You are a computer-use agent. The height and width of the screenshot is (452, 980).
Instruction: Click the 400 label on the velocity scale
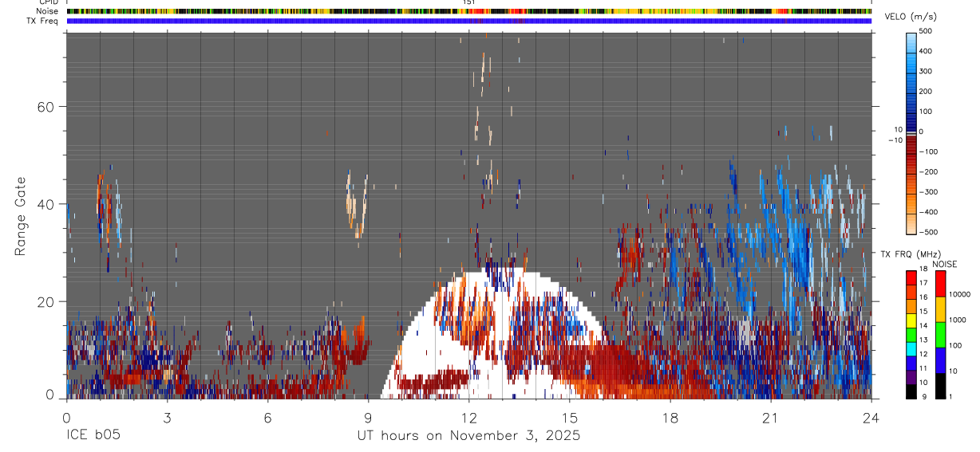point(926,51)
